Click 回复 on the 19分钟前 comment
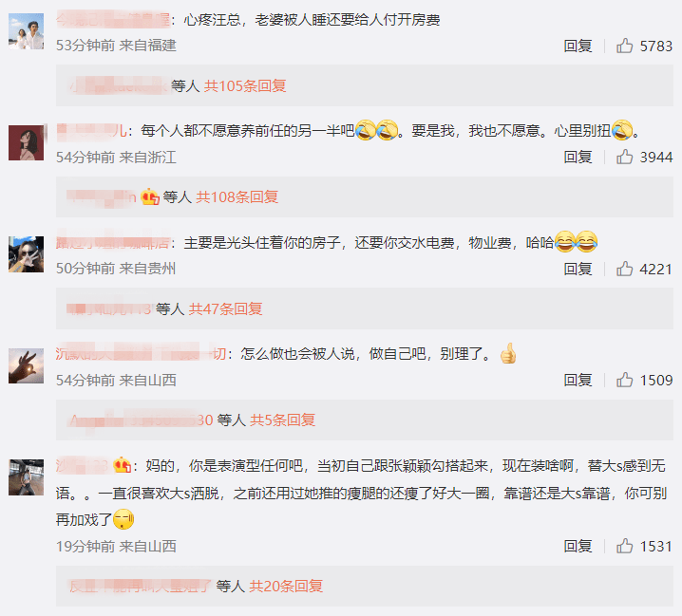682x616 pixels. [578, 546]
